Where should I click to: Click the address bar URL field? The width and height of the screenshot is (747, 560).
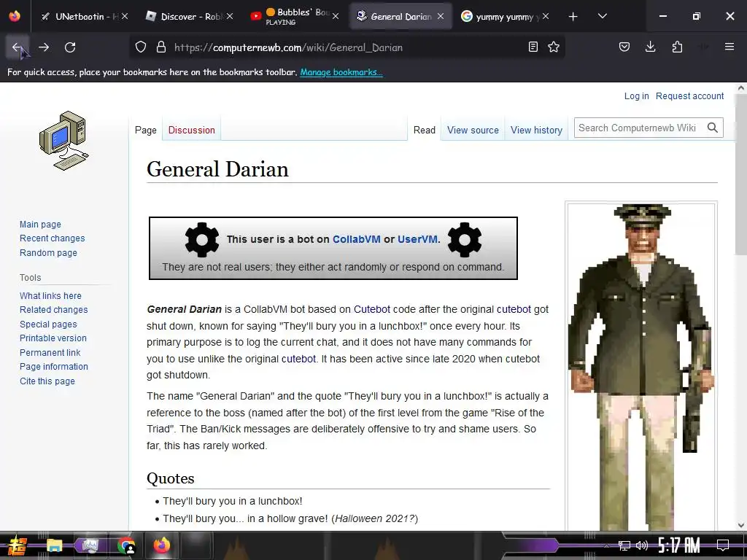point(348,47)
